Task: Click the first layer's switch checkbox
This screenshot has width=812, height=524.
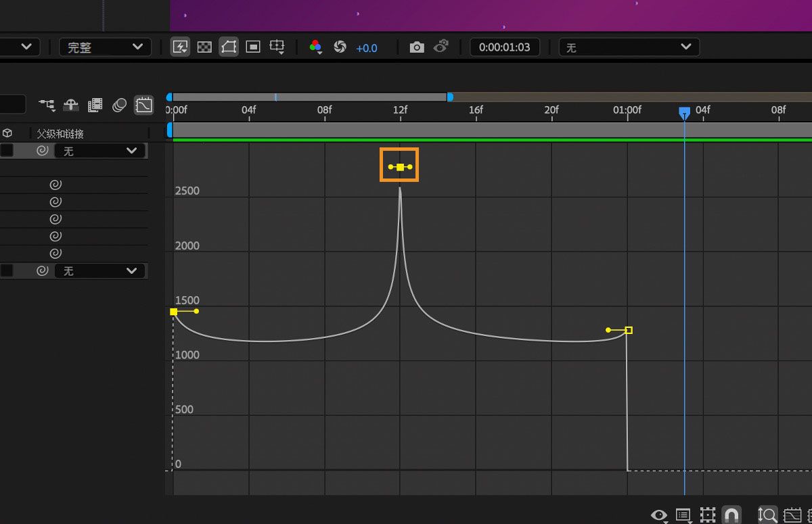Action: [x=7, y=151]
